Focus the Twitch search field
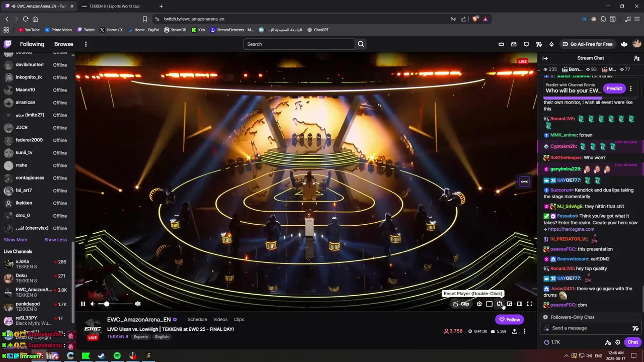 pos(299,44)
